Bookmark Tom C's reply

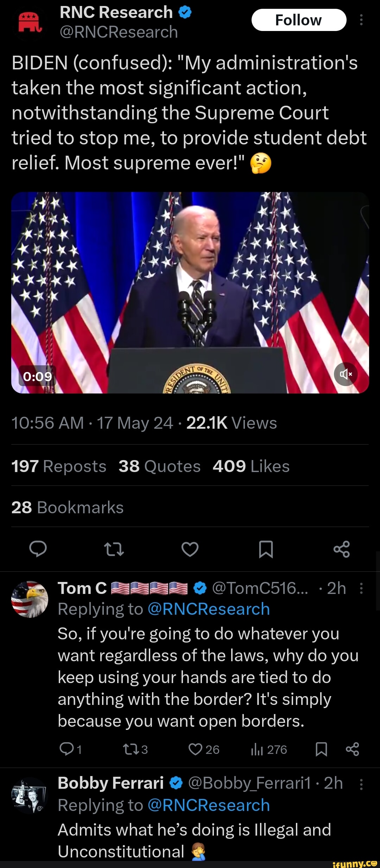(321, 749)
